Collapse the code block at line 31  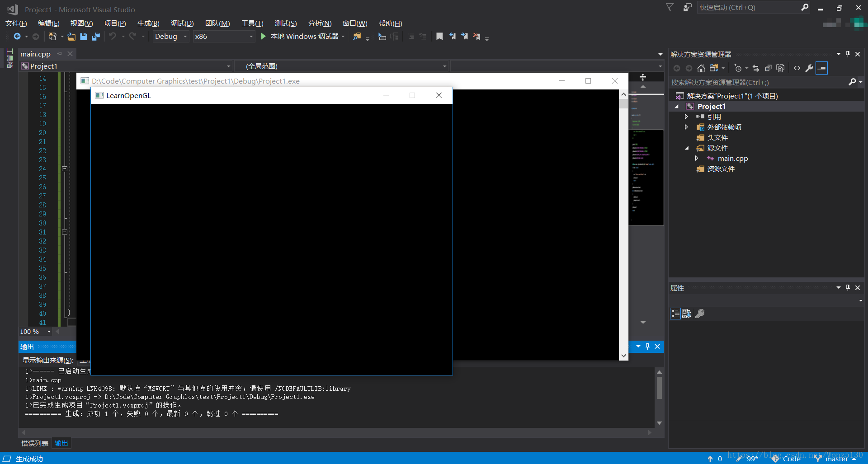tap(65, 232)
